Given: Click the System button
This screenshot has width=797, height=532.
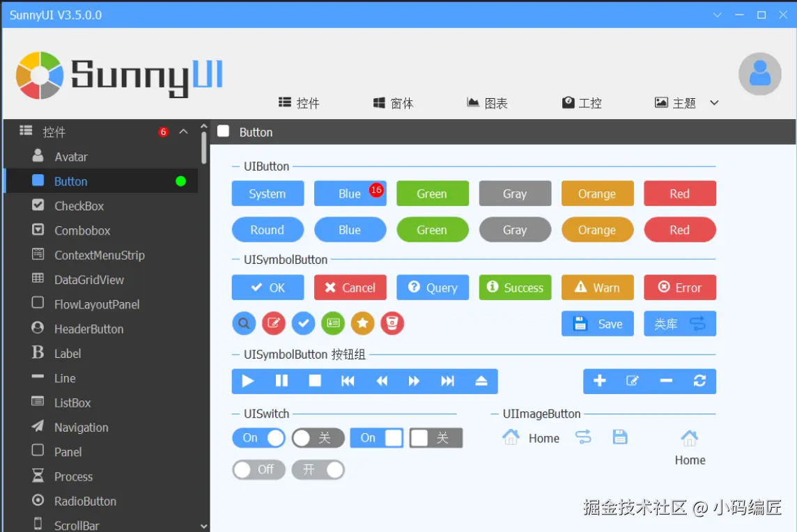Looking at the screenshot, I should click(268, 194).
